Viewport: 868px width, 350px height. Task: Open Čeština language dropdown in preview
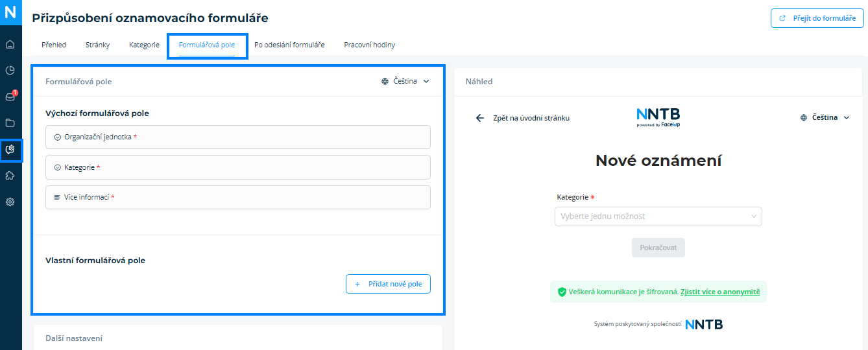coord(825,118)
